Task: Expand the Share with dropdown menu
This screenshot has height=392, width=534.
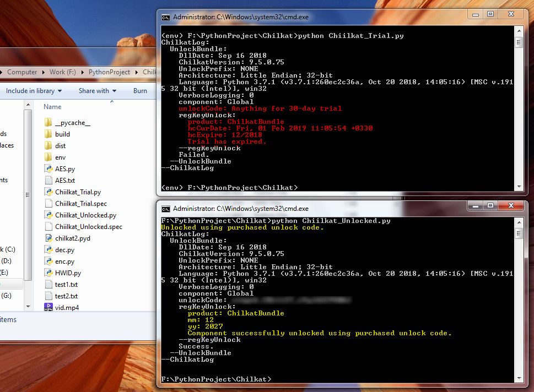Action: click(x=98, y=91)
